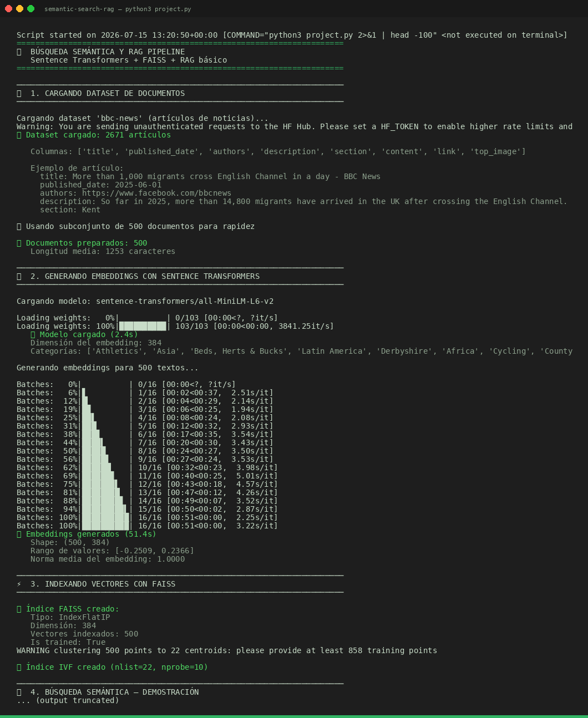The image size is (588, 718).
Task: Click the 'Columnas:' list line
Action: (x=278, y=151)
